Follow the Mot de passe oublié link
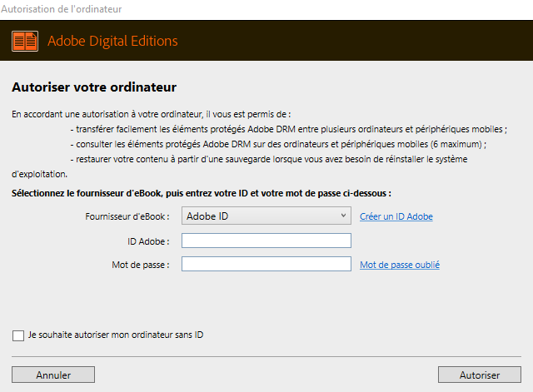Screen dimensions: 533x392 pyautogui.click(x=400, y=265)
